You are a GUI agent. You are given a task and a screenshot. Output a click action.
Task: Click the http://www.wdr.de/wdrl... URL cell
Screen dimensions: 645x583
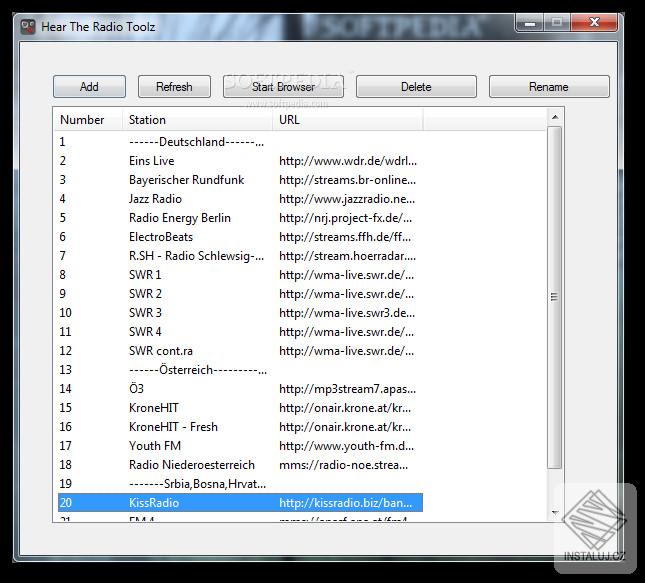[348, 161]
